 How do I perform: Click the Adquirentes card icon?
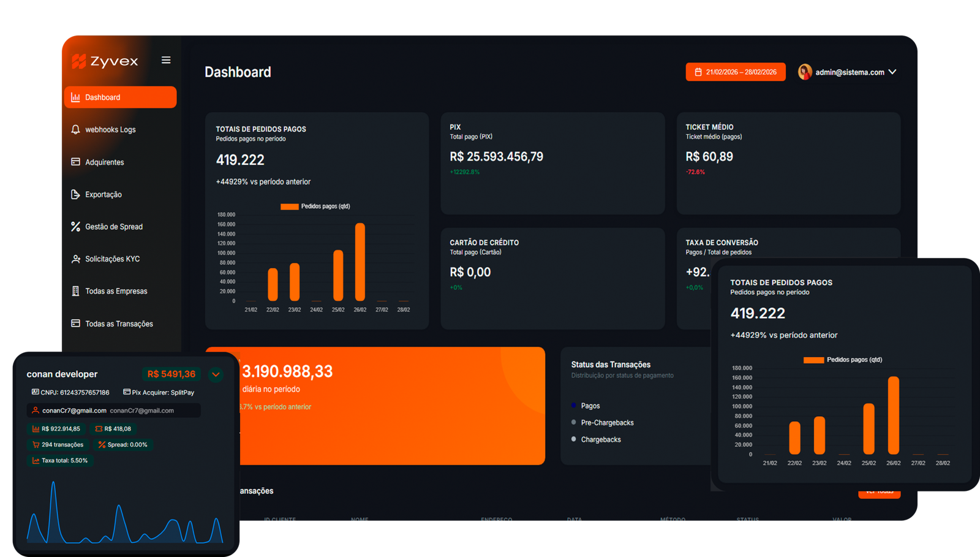point(75,162)
